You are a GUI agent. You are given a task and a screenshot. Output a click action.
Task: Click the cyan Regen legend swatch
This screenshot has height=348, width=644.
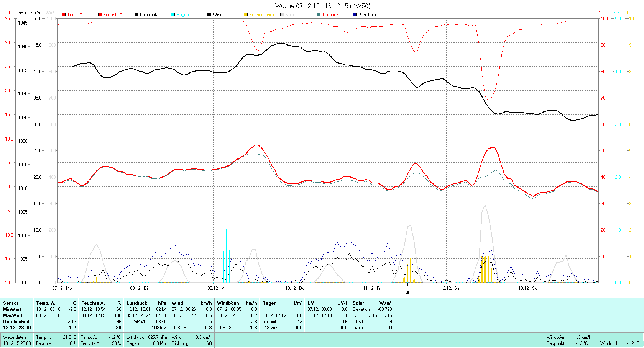click(173, 15)
